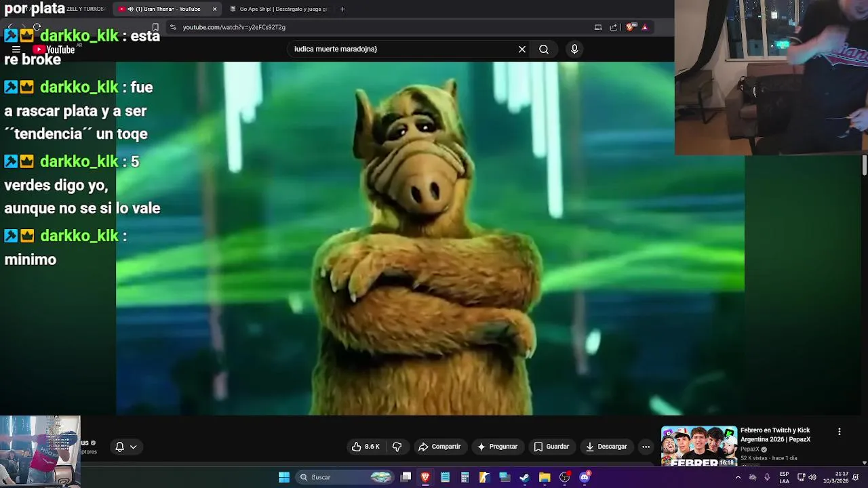The height and width of the screenshot is (488, 868).
Task: Open the taskbar clock and date
Action: click(x=836, y=477)
